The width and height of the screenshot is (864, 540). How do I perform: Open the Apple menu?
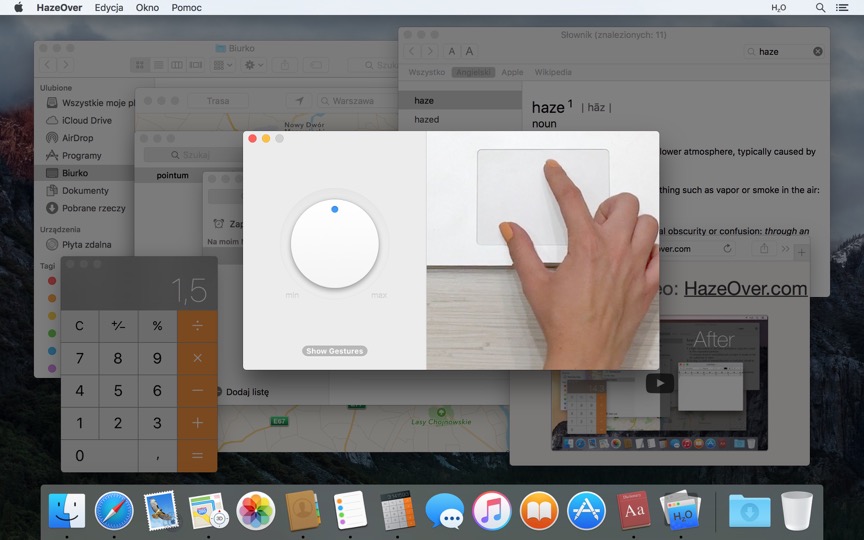[18, 7]
